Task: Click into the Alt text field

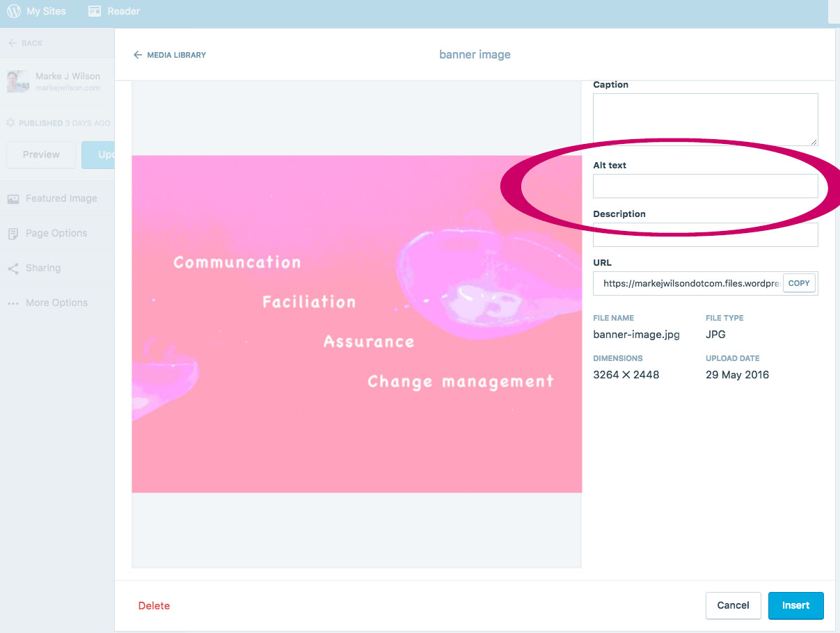Action: click(705, 186)
